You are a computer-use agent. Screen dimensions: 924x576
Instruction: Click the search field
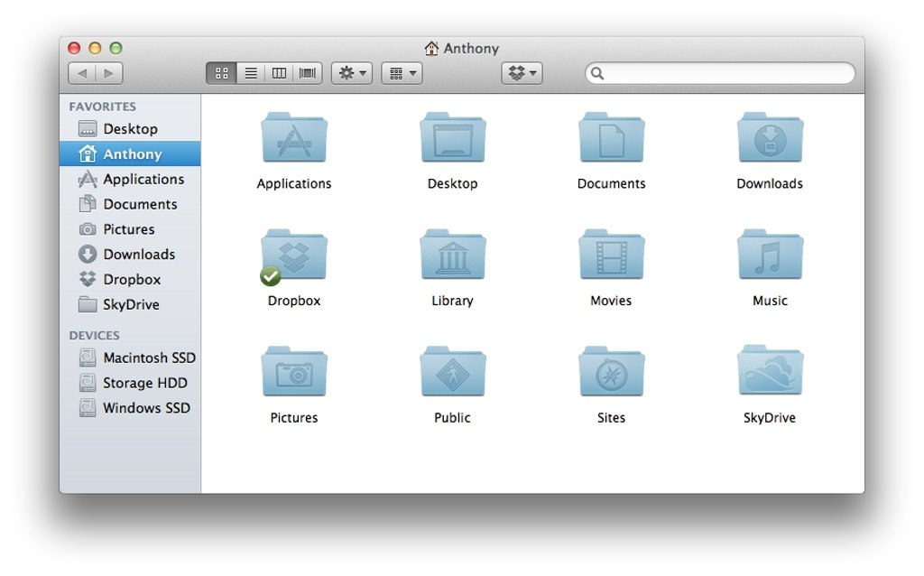coord(720,73)
